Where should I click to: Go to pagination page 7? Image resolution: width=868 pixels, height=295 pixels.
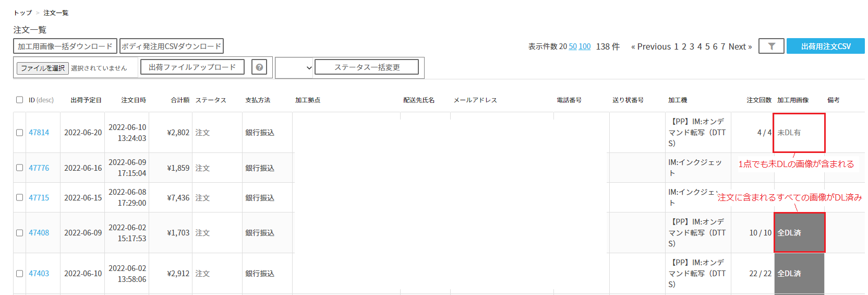tap(723, 46)
